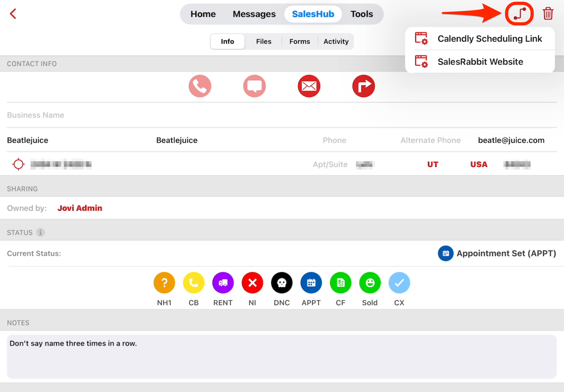Tap the red email envelope icon
Viewport: 564px width, 392px height.
point(309,86)
